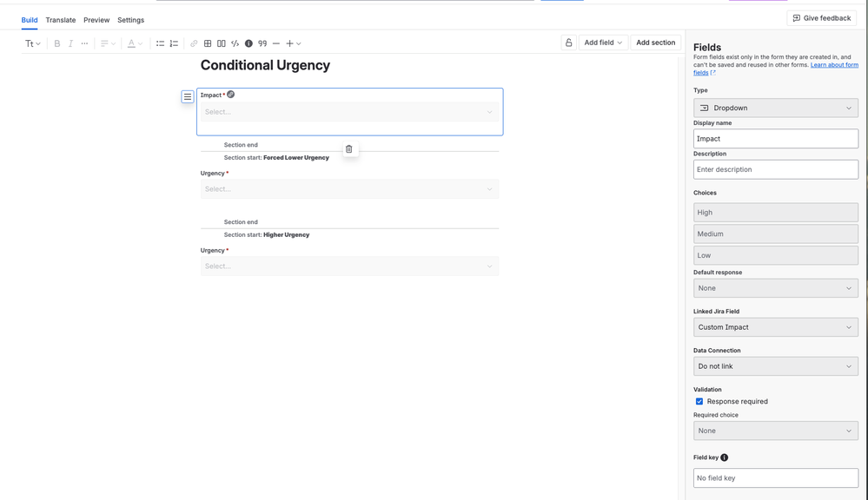This screenshot has height=500, width=868.
Task: Select the Higher Urgency section start
Action: click(x=266, y=235)
